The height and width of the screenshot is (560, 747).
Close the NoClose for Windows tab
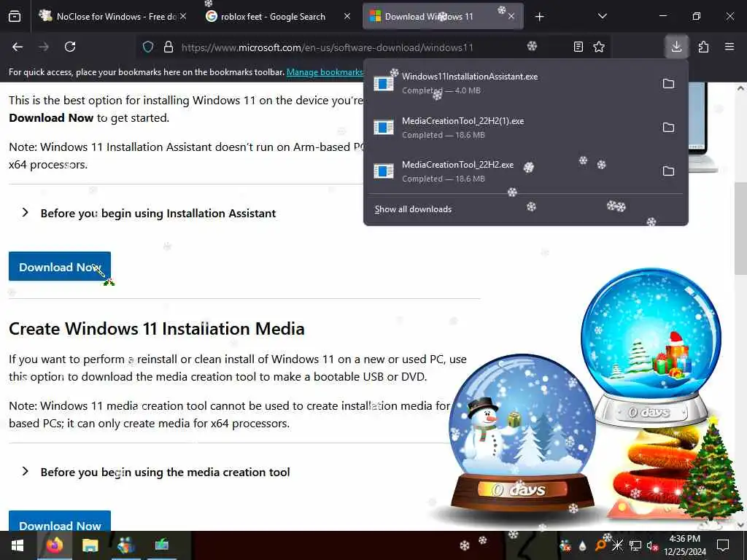[x=183, y=16]
